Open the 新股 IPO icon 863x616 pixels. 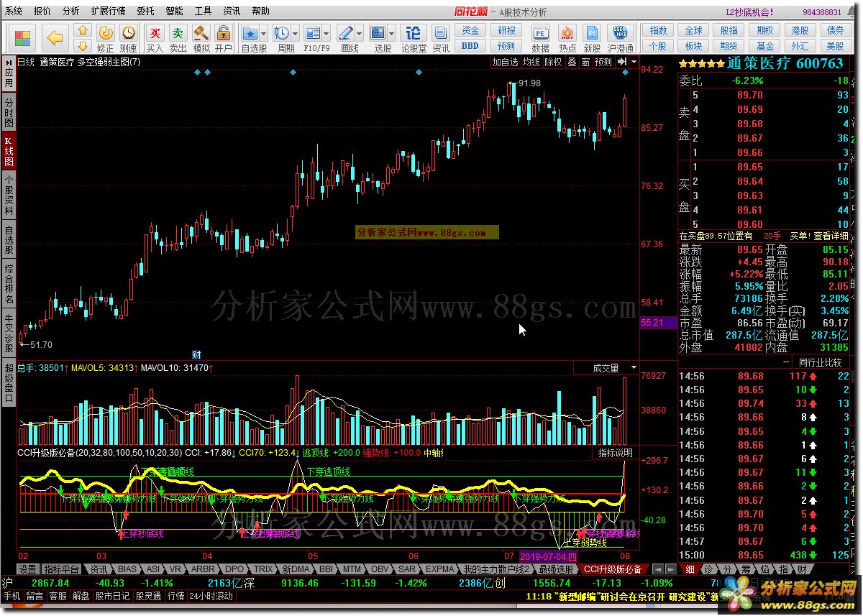[x=592, y=38]
